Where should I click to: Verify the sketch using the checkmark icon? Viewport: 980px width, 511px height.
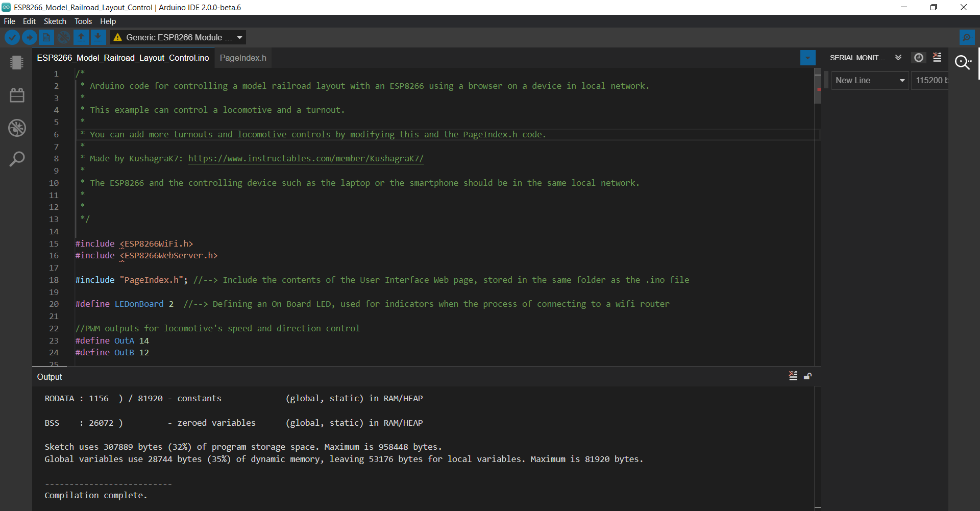click(12, 37)
